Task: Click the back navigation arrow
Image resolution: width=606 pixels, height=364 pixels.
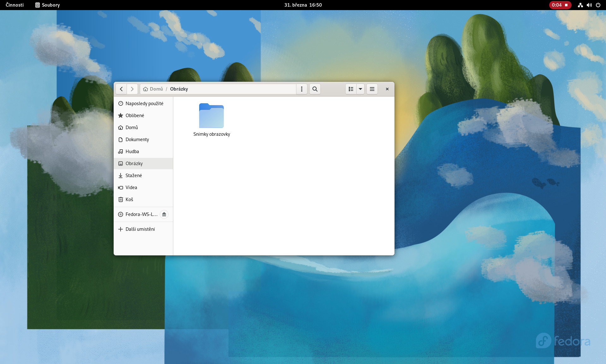Action: 121,89
